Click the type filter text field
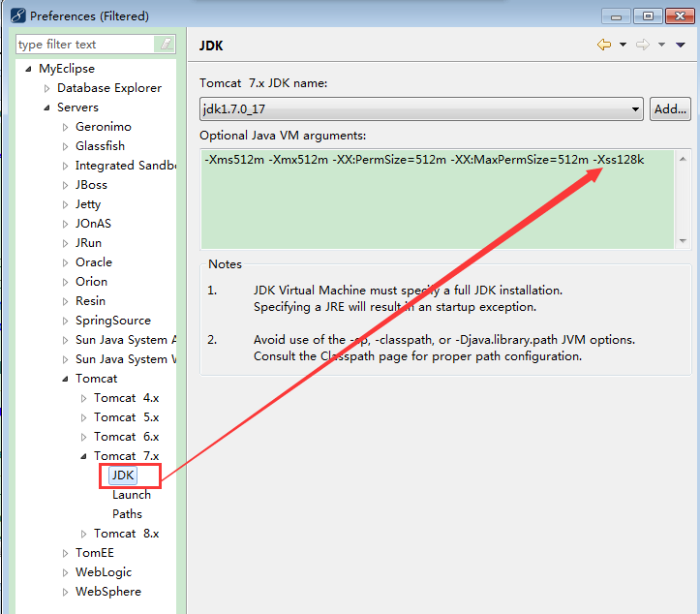The image size is (700, 614). click(86, 45)
